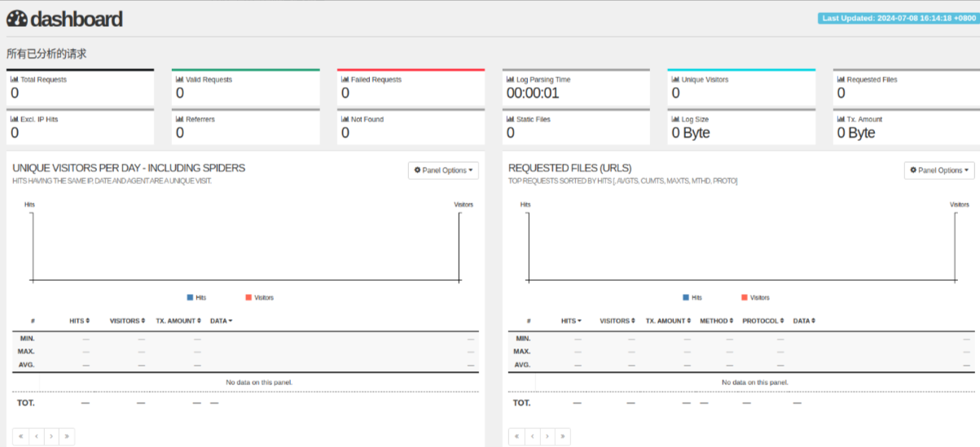Click the Log Parsing Time chart icon
The width and height of the screenshot is (980, 447).
click(510, 80)
